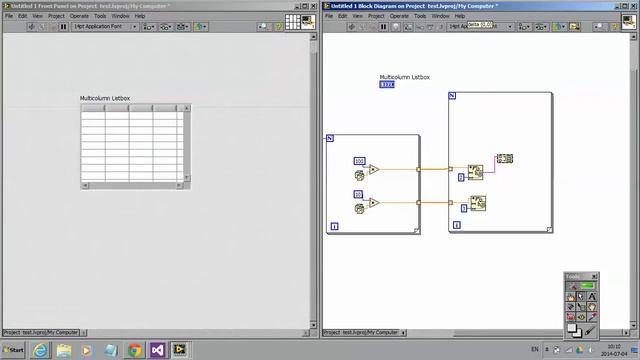Image resolution: width=640 pixels, height=360 pixels.
Task: Run the VI from Block Diagram toolbar
Action: tap(352, 27)
